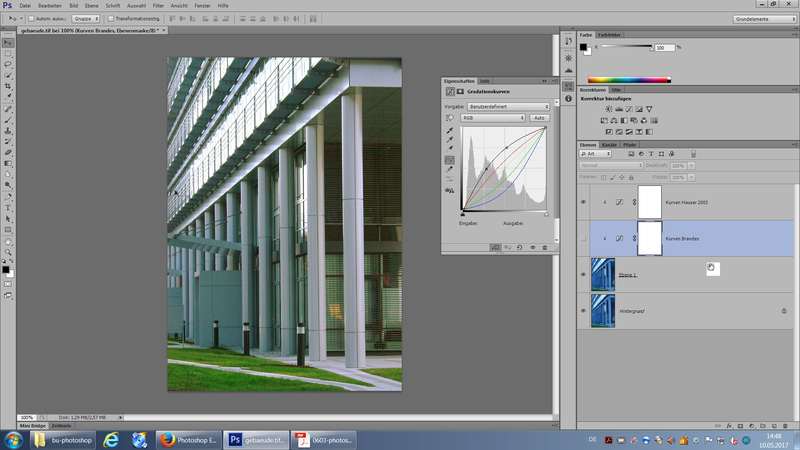
Task: Select the Zoom tool in the toolbox
Action: 8,251
